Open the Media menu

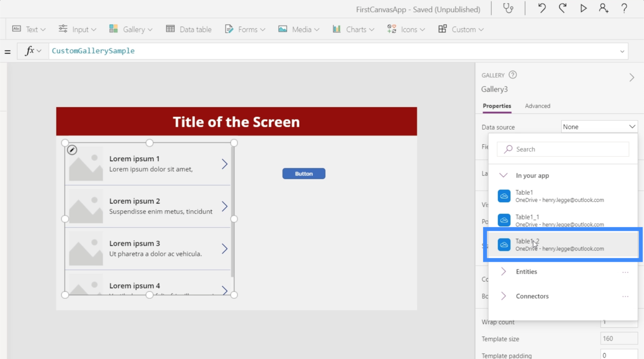click(x=299, y=29)
